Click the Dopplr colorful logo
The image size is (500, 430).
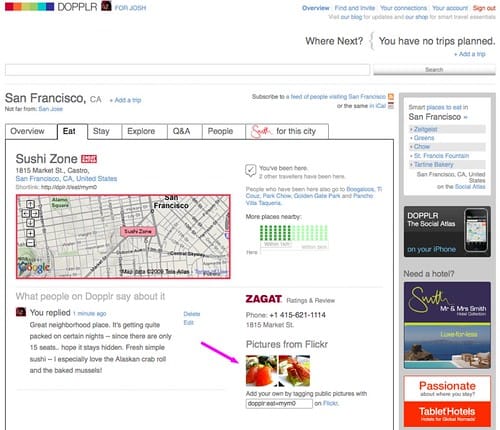coord(29,6)
